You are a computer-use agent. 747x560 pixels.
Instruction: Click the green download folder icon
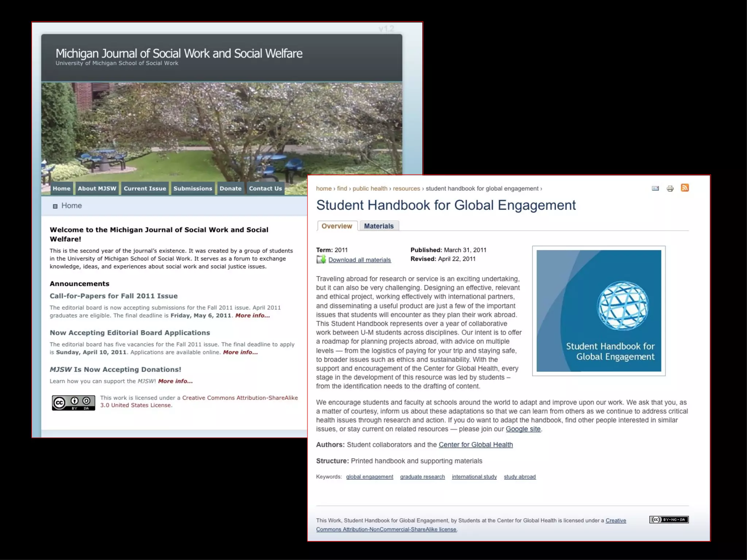tap(321, 260)
